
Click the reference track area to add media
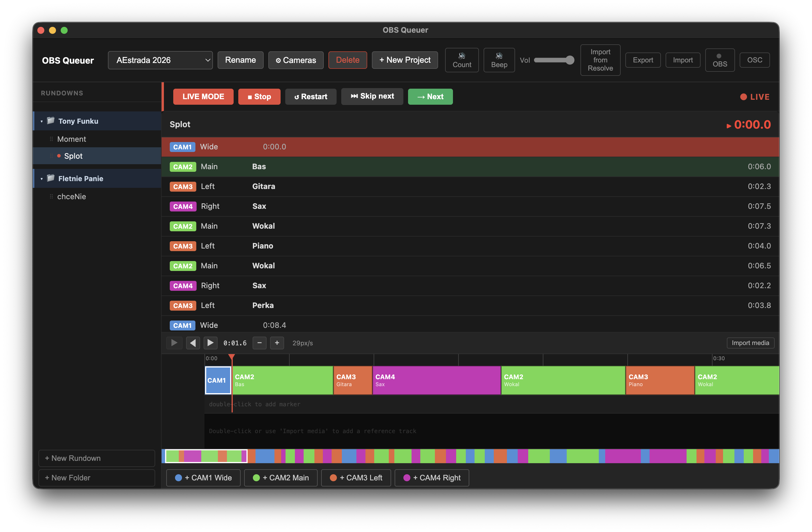[492, 431]
